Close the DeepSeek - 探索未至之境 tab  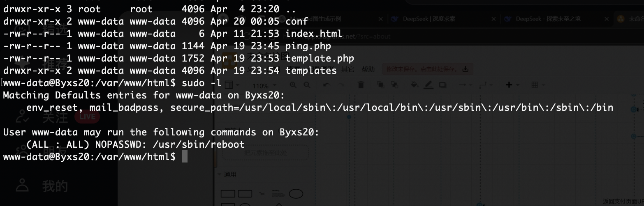click(x=607, y=19)
